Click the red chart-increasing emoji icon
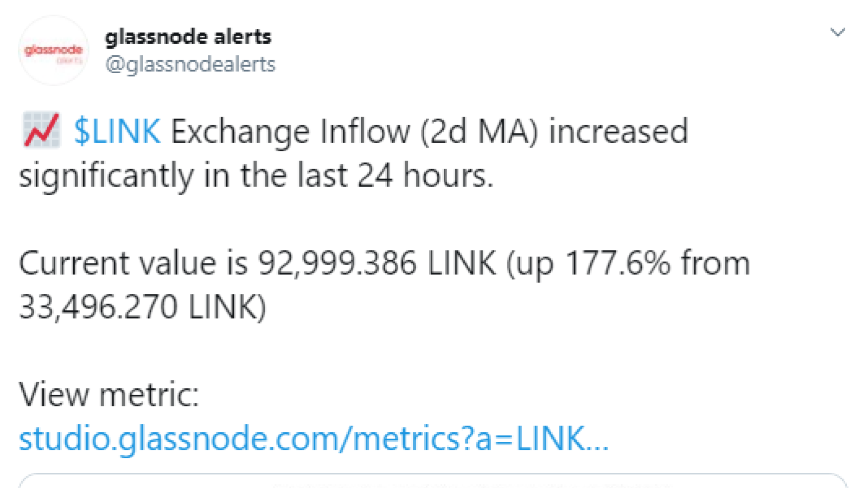 click(41, 130)
